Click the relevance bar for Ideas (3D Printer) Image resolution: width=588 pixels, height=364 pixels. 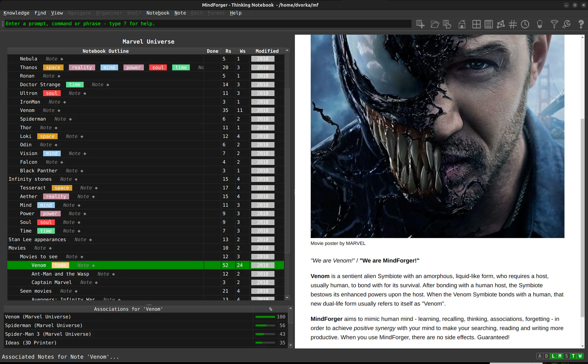(265, 343)
